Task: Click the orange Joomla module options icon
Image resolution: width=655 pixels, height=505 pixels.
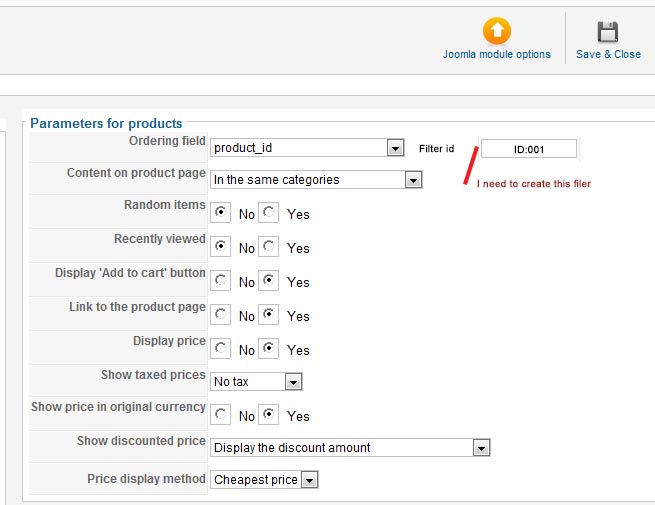Action: coord(497,31)
